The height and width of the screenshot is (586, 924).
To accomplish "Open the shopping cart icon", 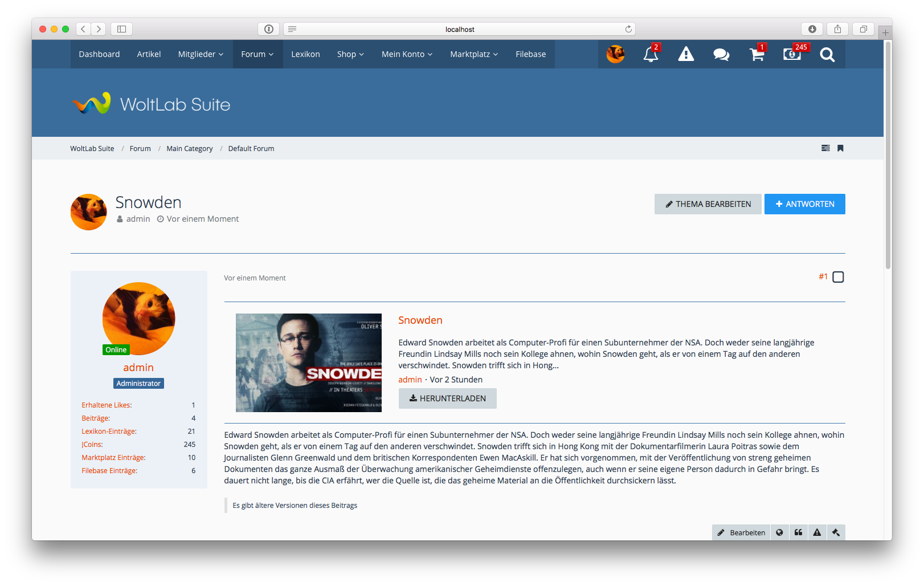I will pyautogui.click(x=757, y=55).
